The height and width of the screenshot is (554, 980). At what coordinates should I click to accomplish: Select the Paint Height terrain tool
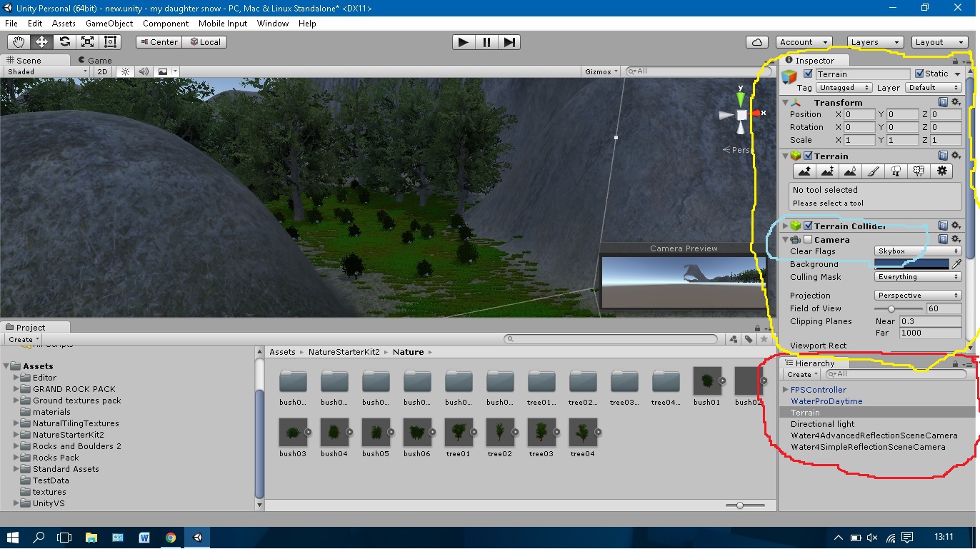pos(827,171)
